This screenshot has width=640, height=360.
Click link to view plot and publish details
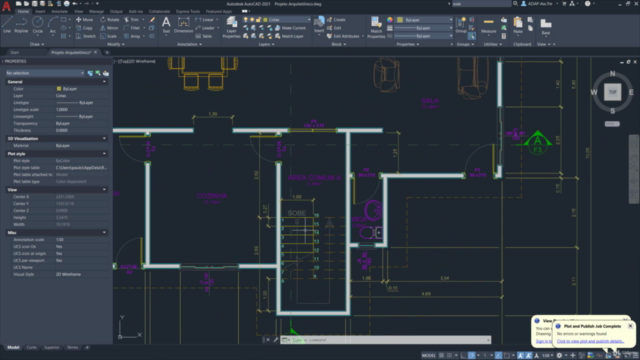[590, 341]
